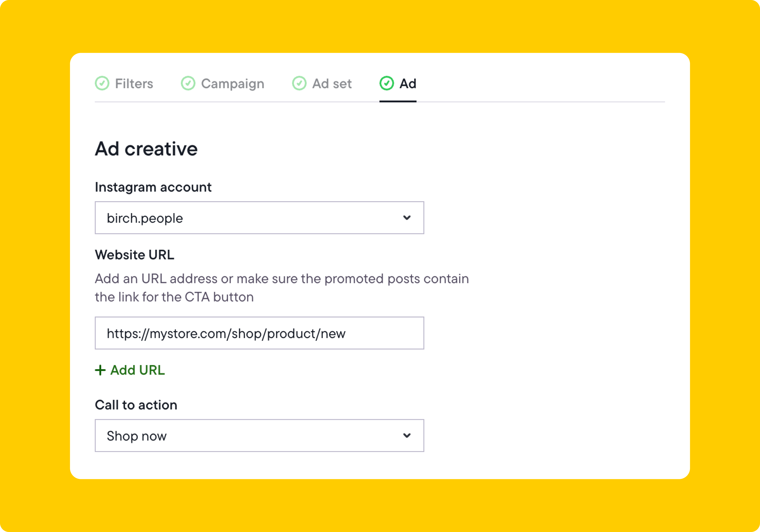Select the Ad tab
760x532 pixels.
[x=398, y=83]
